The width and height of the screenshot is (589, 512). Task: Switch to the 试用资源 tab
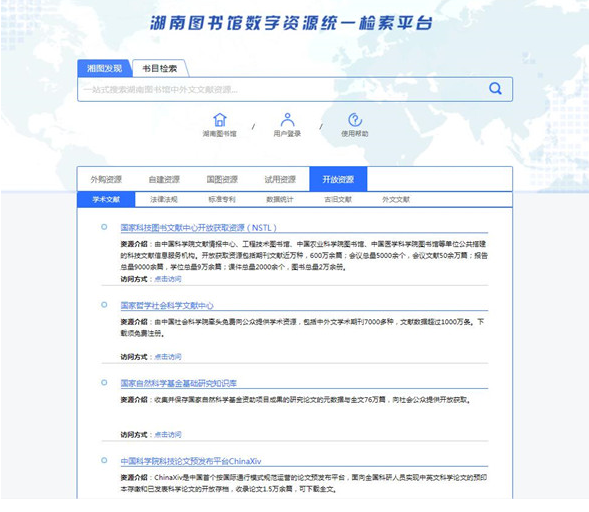click(280, 179)
